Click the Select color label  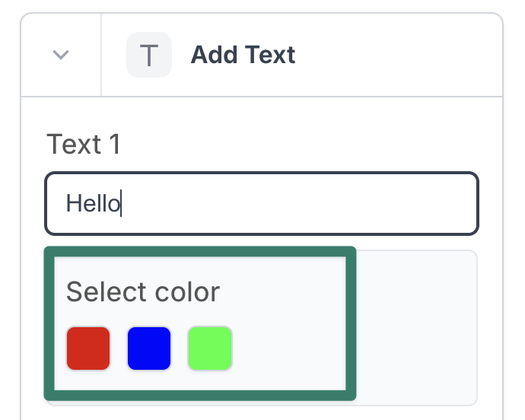(143, 291)
